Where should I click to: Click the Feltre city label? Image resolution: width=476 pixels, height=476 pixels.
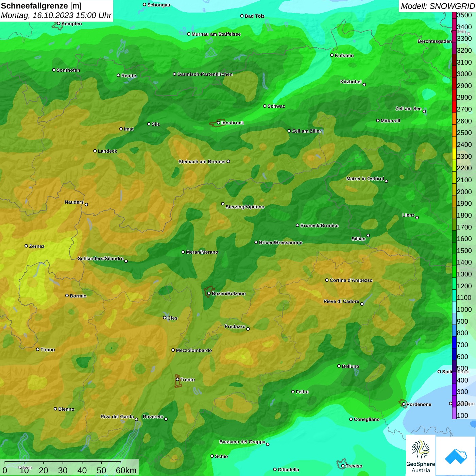pos(302,392)
